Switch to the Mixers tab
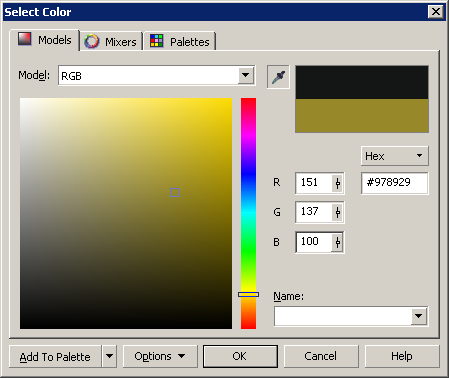This screenshot has height=378, width=449. coord(111,42)
